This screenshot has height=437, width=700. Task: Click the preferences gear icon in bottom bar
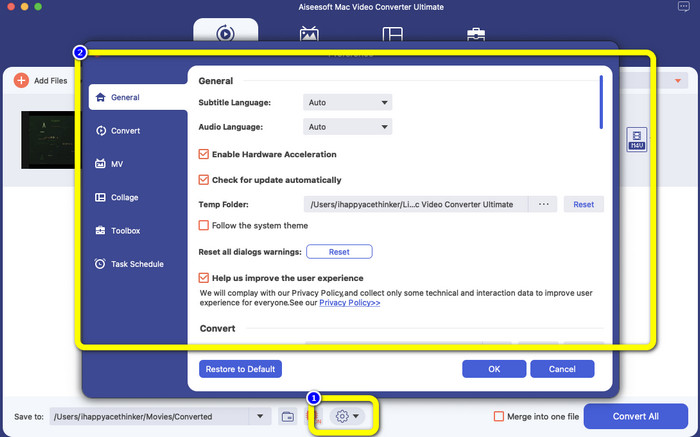[342, 416]
